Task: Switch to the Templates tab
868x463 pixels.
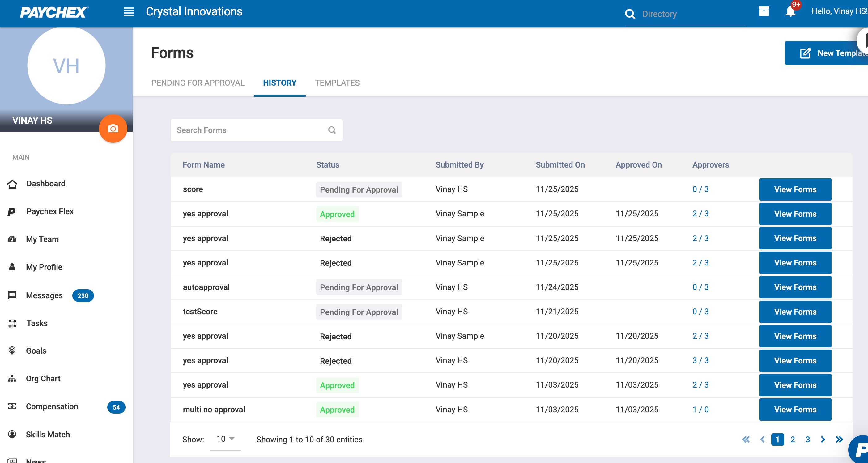Action: point(337,83)
